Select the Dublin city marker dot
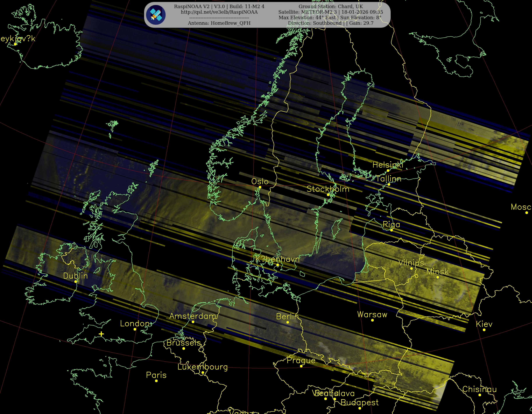532x414 pixels. (x=76, y=281)
